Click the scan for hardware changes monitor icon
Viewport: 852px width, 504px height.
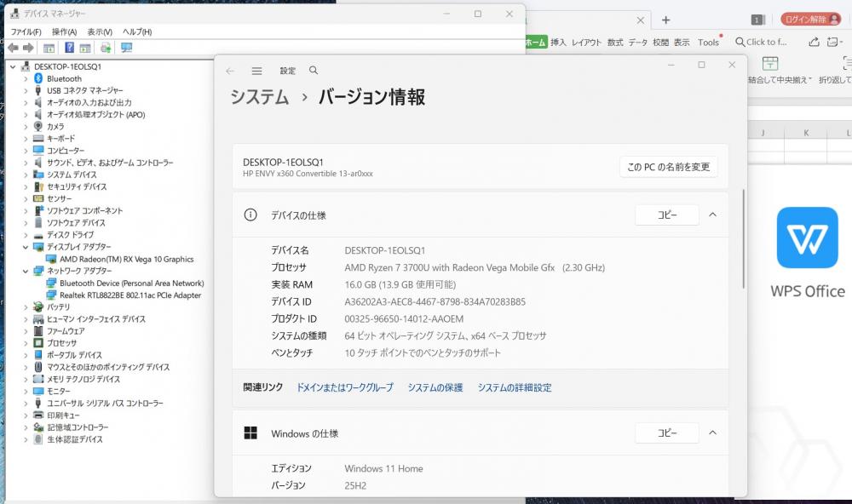click(127, 48)
